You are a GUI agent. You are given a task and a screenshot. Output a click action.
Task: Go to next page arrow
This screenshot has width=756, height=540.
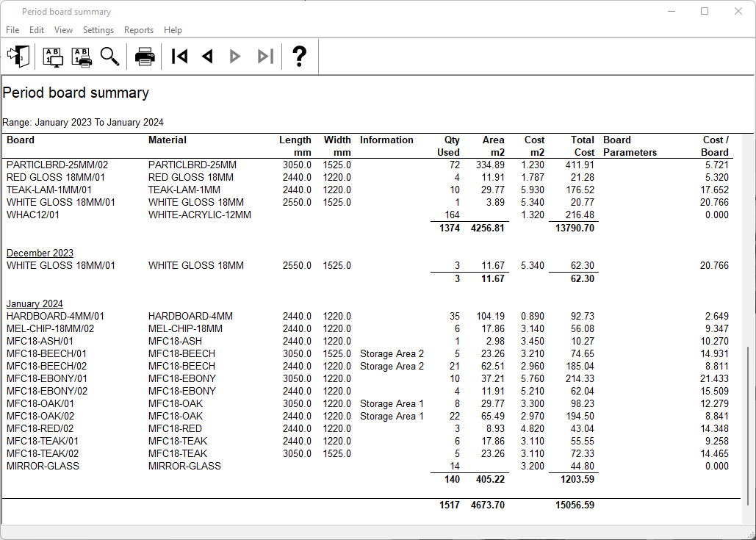(x=235, y=57)
